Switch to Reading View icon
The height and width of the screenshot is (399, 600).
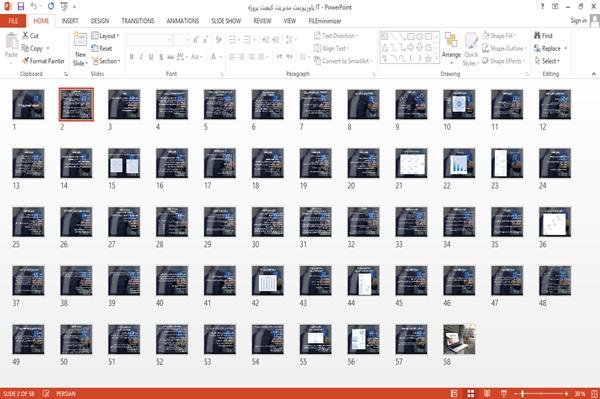point(487,393)
